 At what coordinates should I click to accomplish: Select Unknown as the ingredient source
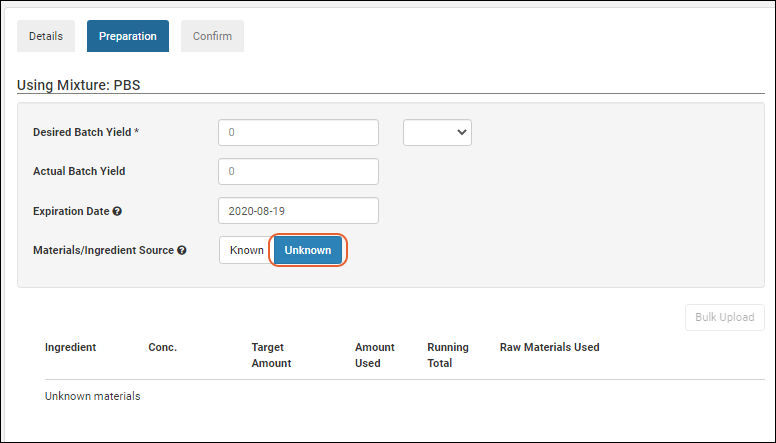(308, 250)
